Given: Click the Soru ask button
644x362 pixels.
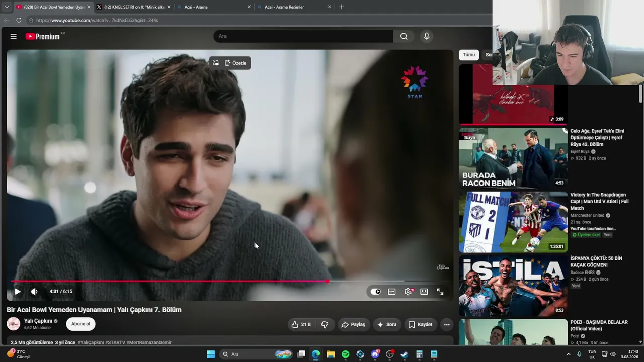Looking at the screenshot, I should (387, 325).
